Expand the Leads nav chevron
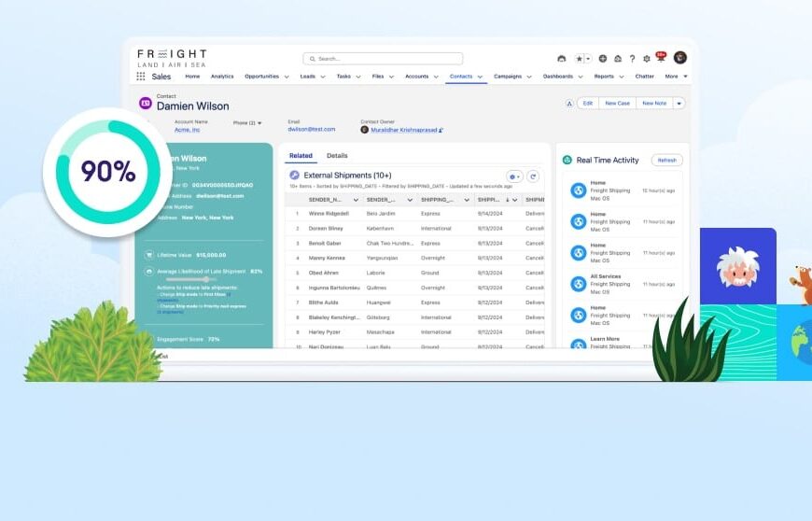Screen dimensions: 812x521 click(x=323, y=77)
